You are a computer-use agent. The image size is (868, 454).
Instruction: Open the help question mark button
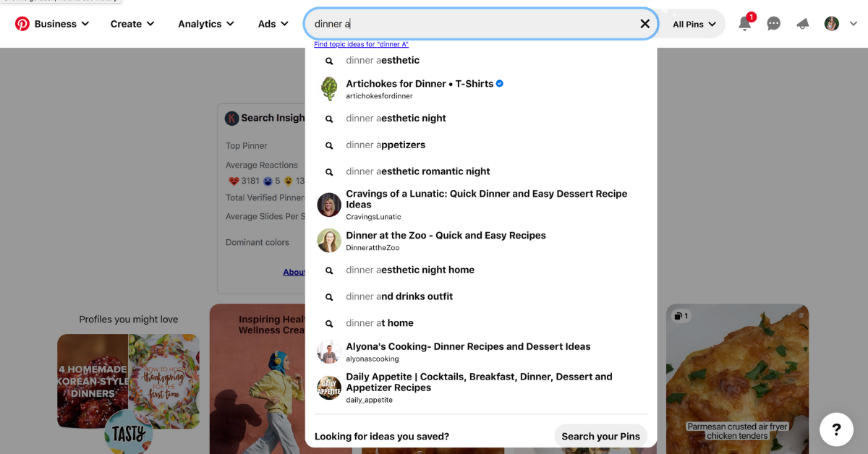[x=836, y=429]
